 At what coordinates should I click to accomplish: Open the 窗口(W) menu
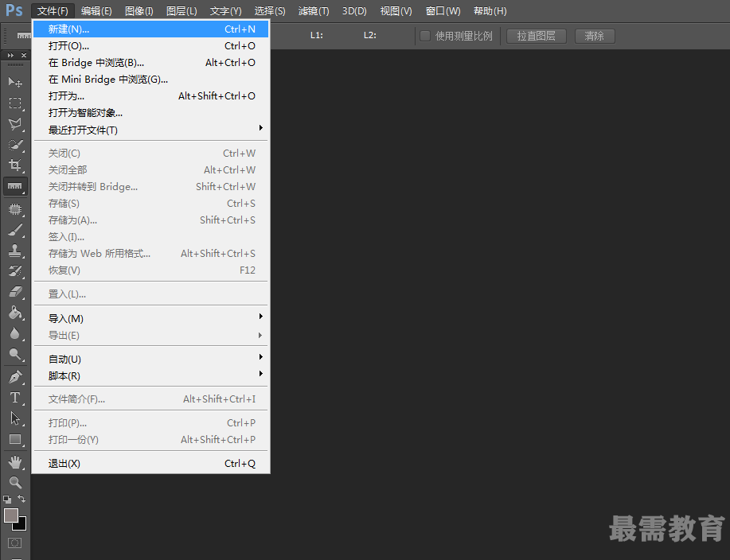pos(443,10)
